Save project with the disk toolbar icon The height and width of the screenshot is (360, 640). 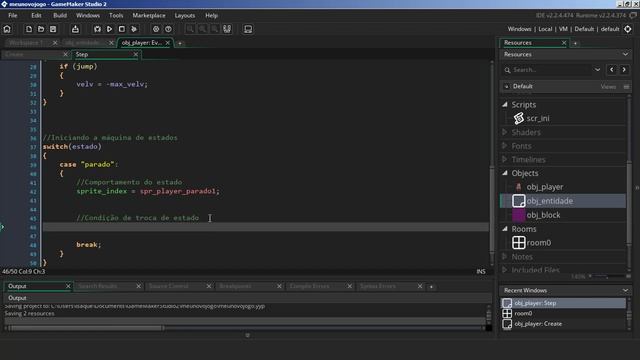[53, 29]
